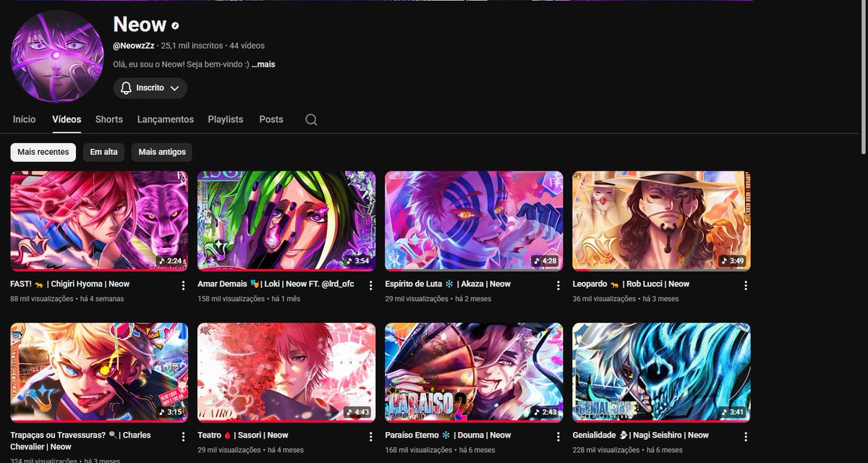Go to the Lançamentos tab

166,119
